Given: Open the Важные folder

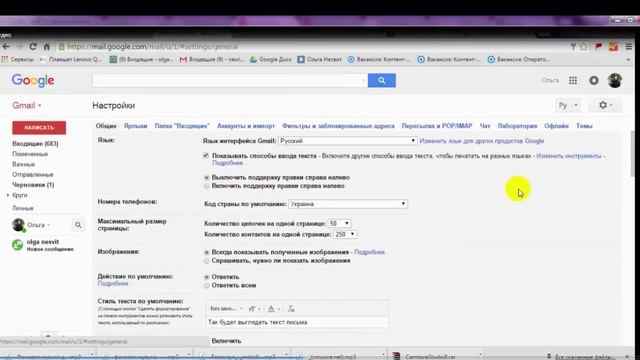Looking at the screenshot, I should [x=23, y=164].
